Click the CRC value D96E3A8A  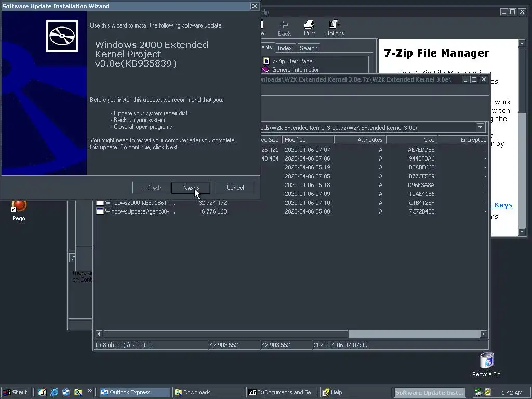click(421, 185)
